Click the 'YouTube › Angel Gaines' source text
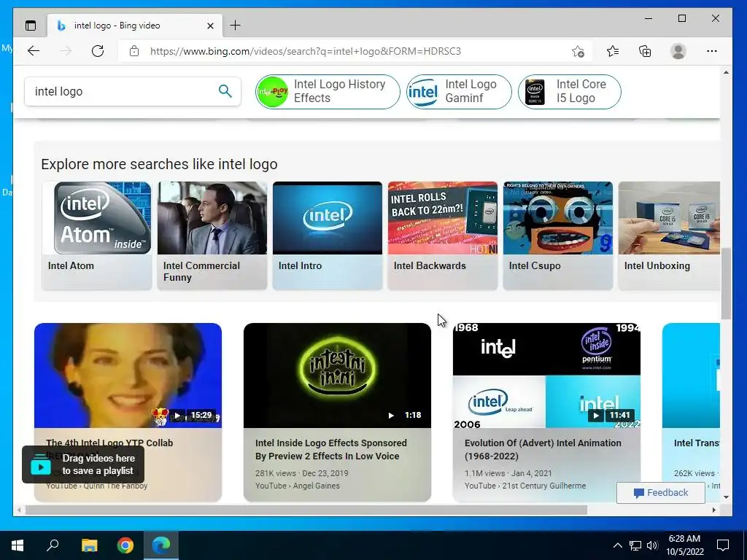747x560 pixels. coord(298,486)
